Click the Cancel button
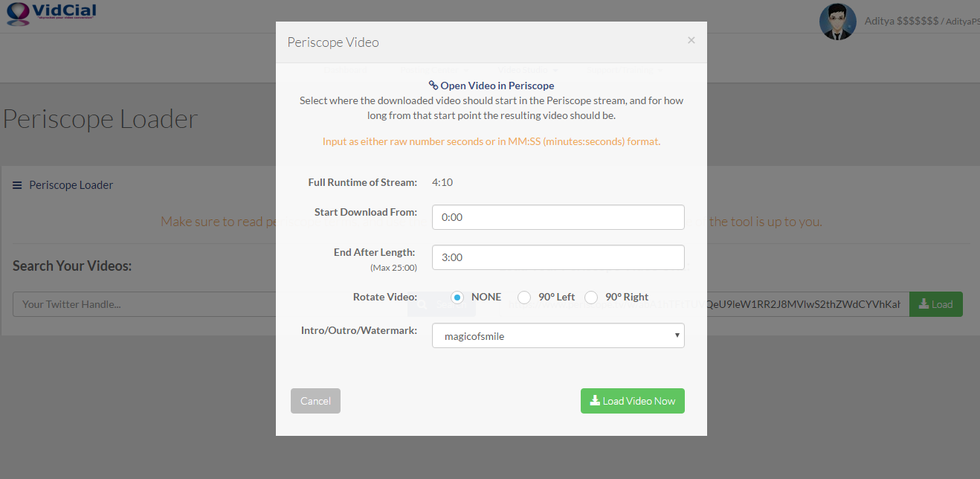This screenshot has width=980, height=479. point(315,401)
